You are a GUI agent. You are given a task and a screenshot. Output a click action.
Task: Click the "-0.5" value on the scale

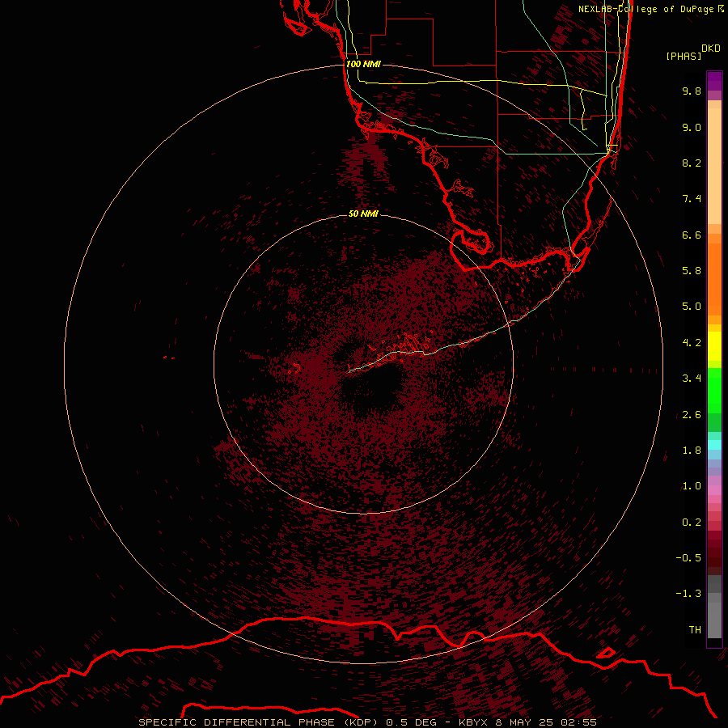tap(688, 558)
